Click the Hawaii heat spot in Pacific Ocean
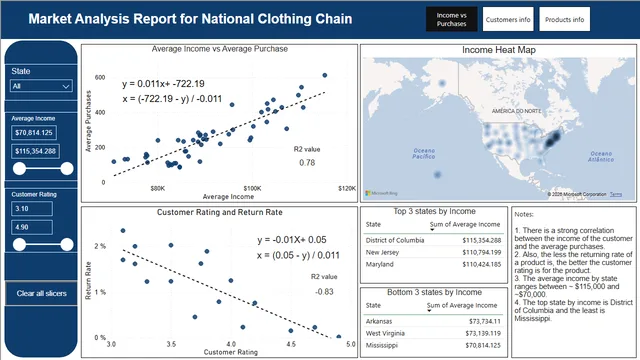 coord(438,174)
